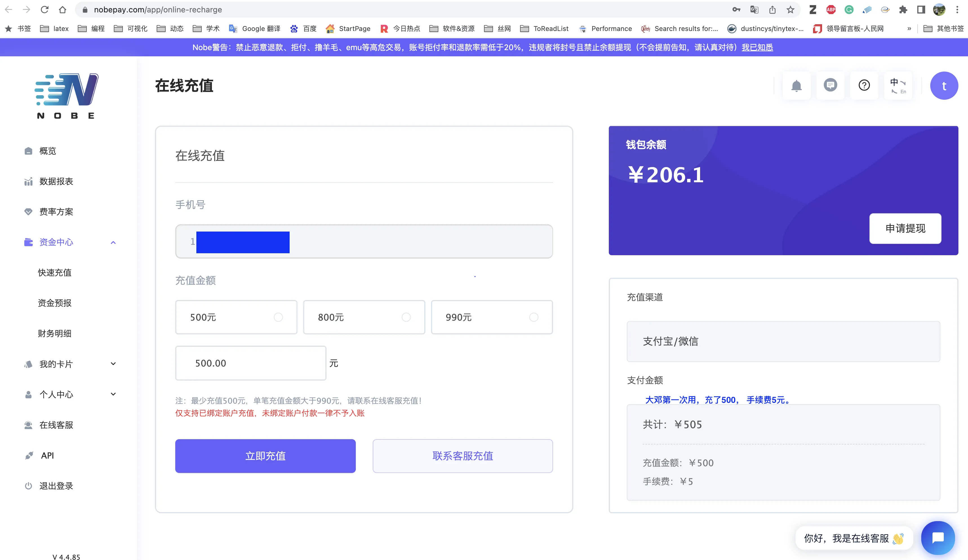Click the 联系客服充值 button
The height and width of the screenshot is (560, 968).
463,456
